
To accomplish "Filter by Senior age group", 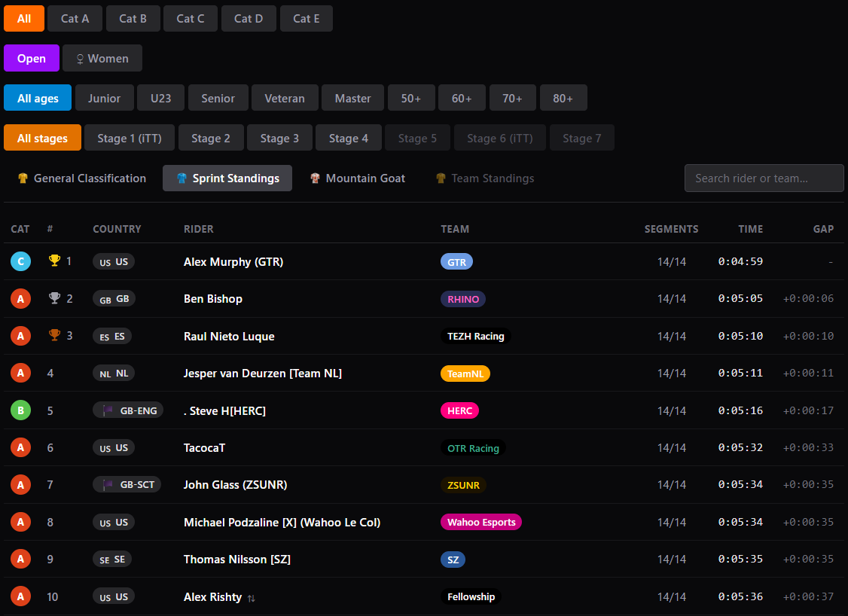I will 218,98.
